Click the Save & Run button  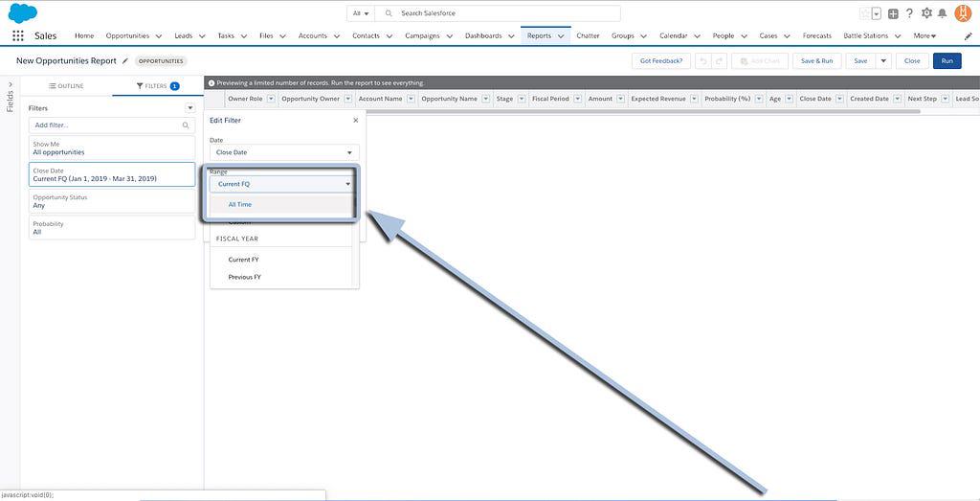pos(816,60)
